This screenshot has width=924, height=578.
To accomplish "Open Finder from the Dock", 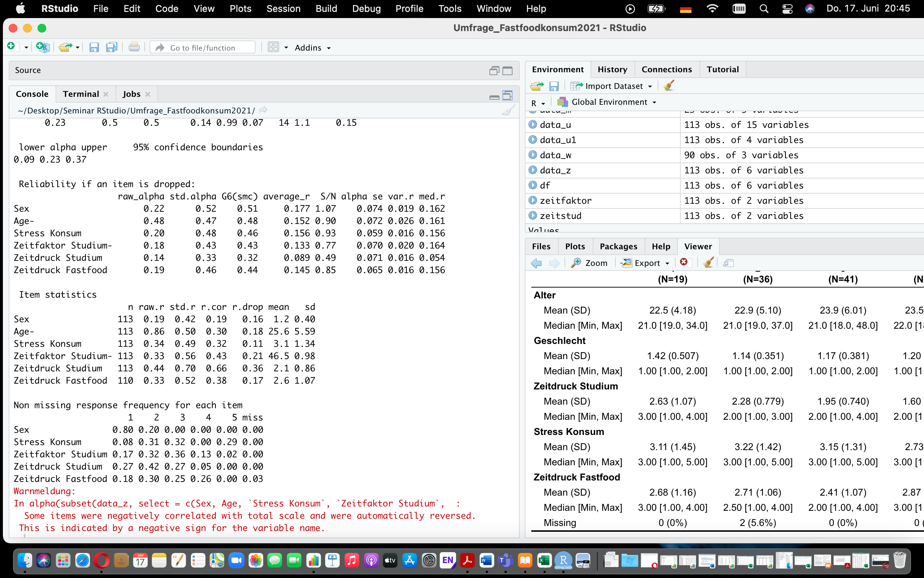I will (x=25, y=561).
